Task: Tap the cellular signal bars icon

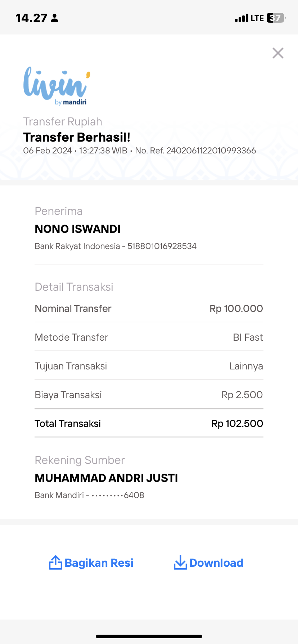Action: click(241, 18)
